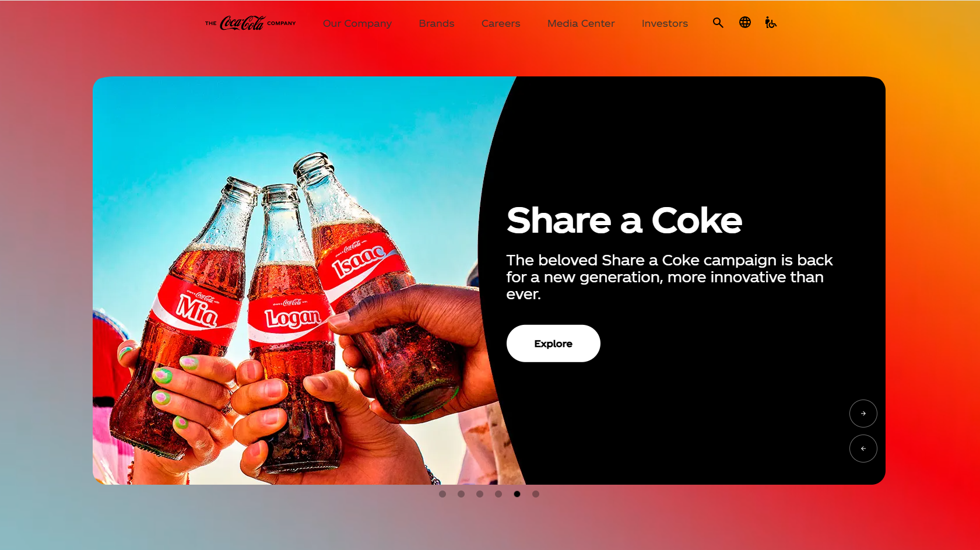Open the Investors menu item
The height and width of the screenshot is (550, 980).
(x=665, y=23)
